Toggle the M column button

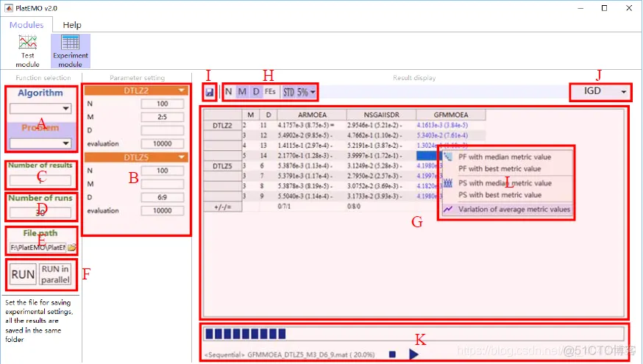(242, 92)
